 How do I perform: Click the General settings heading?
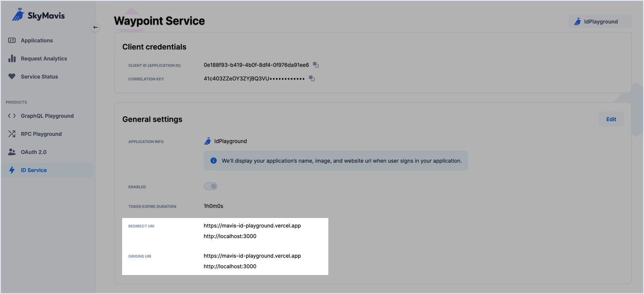click(152, 119)
